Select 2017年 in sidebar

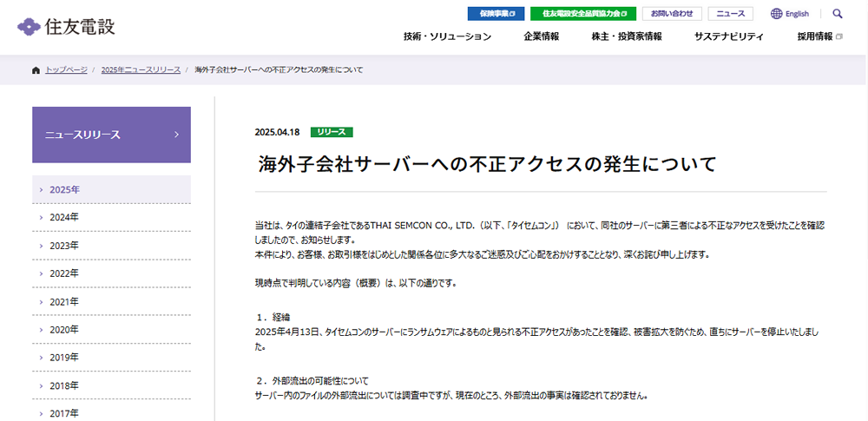(x=111, y=412)
